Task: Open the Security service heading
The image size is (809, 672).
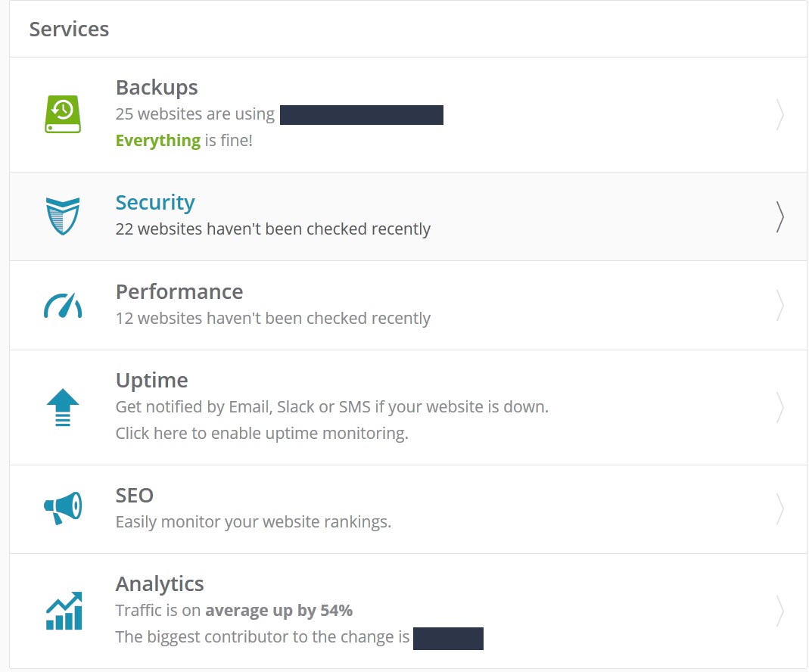Action: pyautogui.click(x=155, y=203)
